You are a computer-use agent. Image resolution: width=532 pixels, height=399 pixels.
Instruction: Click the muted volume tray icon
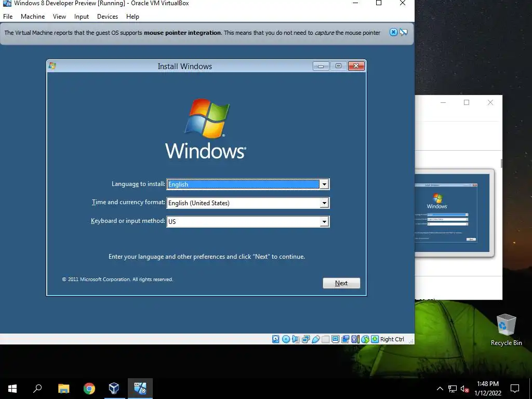[465, 389]
